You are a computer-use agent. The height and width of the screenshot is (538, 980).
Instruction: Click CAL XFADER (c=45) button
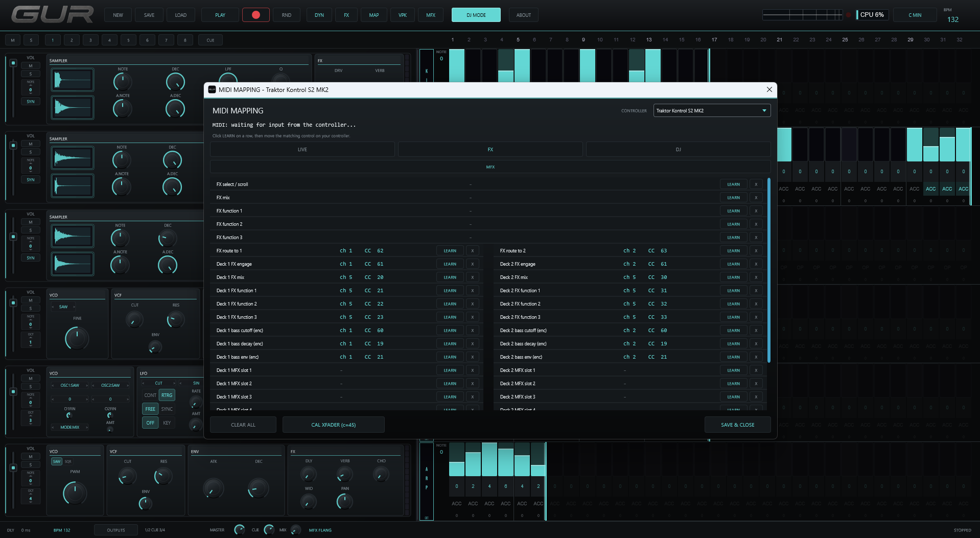(334, 425)
